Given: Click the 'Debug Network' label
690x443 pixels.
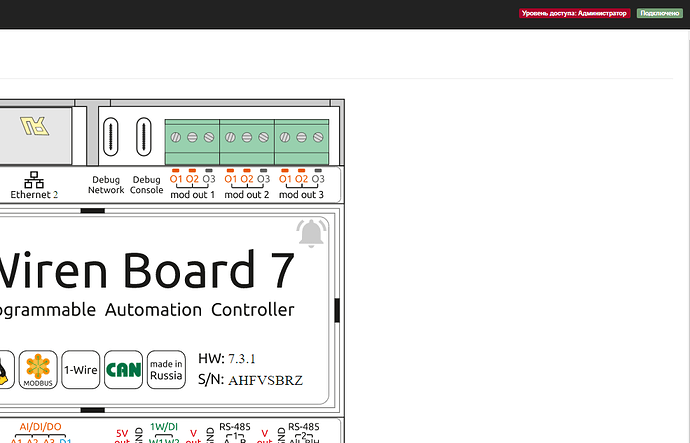Looking at the screenshot, I should coord(106,185).
